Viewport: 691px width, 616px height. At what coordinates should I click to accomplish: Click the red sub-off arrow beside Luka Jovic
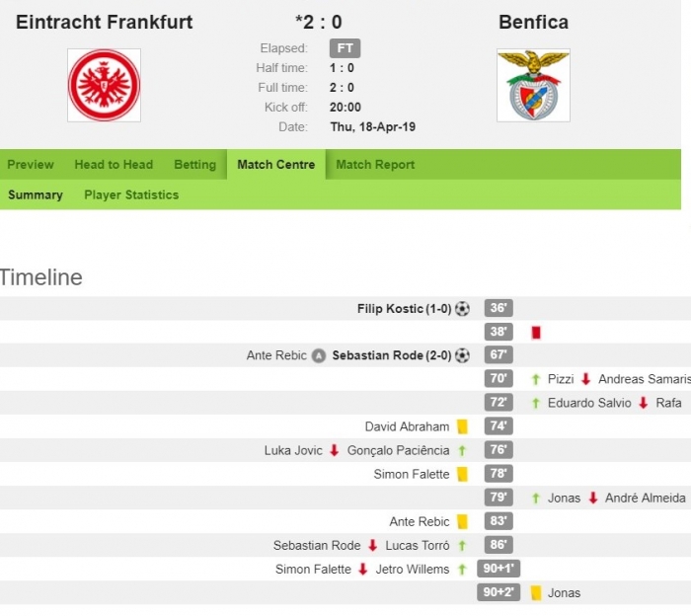[x=335, y=450]
